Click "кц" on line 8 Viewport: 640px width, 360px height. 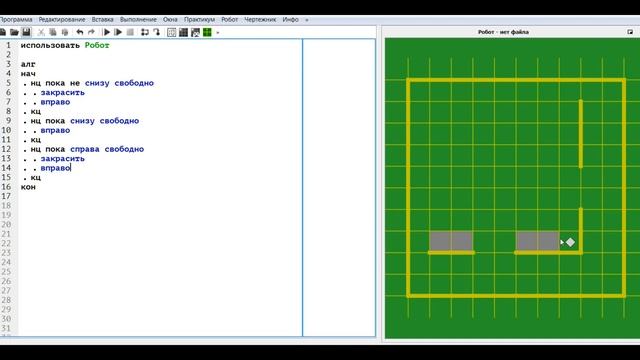[36, 111]
